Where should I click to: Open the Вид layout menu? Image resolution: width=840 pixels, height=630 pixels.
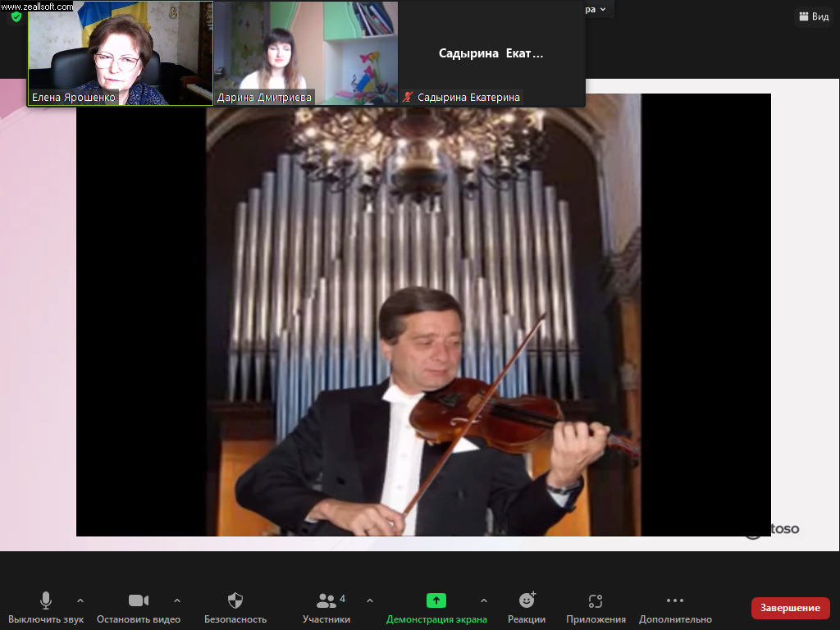[x=813, y=16]
